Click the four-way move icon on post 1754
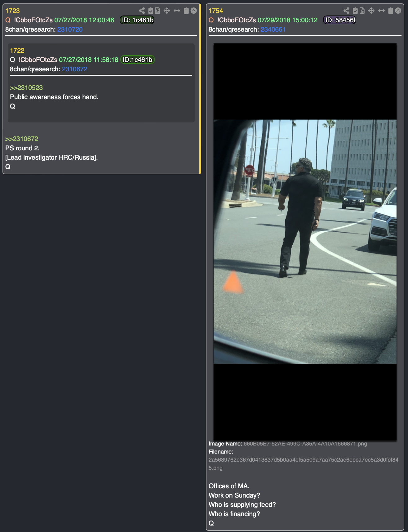Viewport: 408px width, 532px height. pyautogui.click(x=371, y=11)
